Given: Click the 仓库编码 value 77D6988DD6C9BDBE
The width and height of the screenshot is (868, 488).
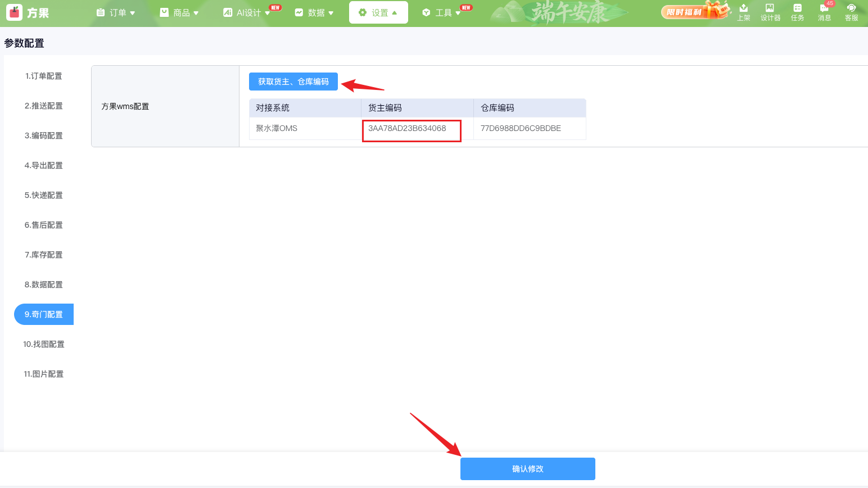Looking at the screenshot, I should [x=521, y=128].
